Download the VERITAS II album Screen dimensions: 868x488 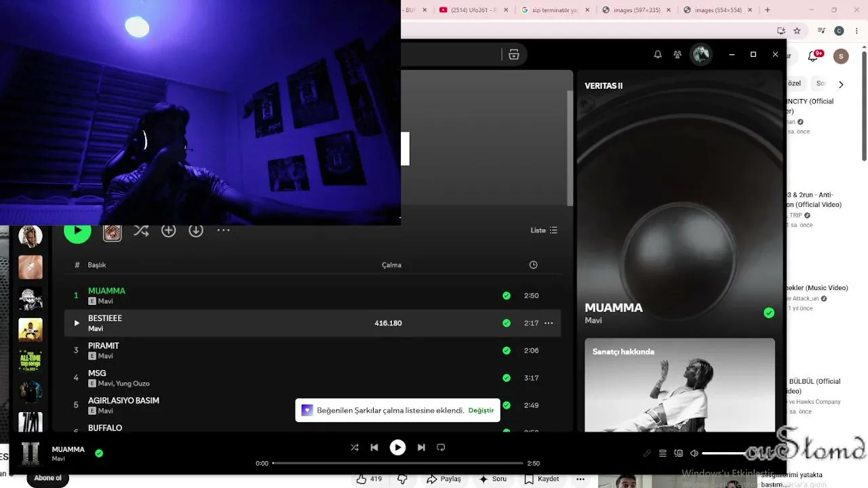click(196, 230)
